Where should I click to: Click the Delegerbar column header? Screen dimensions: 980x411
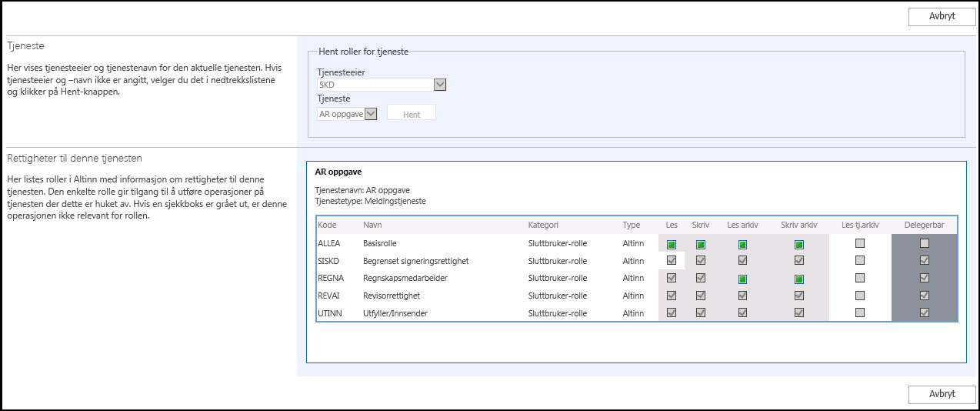coord(924,225)
